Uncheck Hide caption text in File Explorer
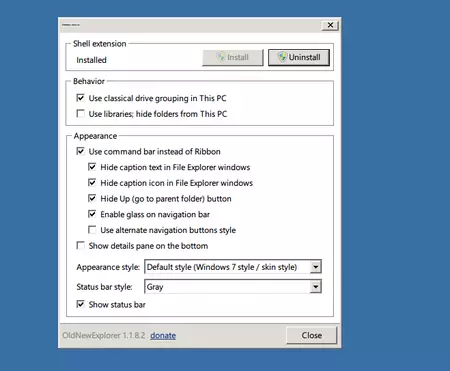Image resolution: width=450 pixels, height=371 pixels. (x=92, y=167)
